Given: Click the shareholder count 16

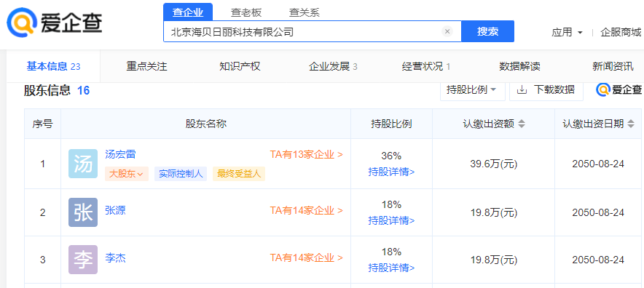Looking at the screenshot, I should coord(83,90).
